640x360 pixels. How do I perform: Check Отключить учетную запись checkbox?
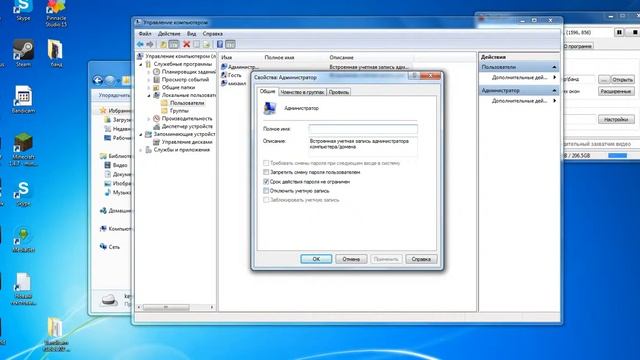[266, 191]
